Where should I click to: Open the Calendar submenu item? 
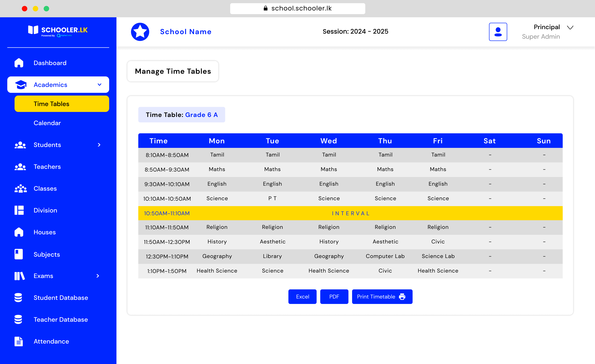[47, 123]
